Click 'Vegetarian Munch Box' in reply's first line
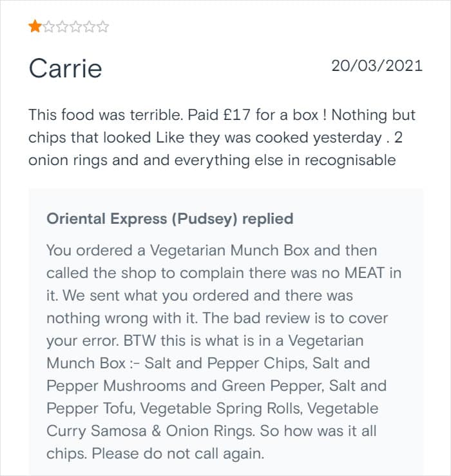Image resolution: width=451 pixels, height=476 pixels. tap(229, 251)
